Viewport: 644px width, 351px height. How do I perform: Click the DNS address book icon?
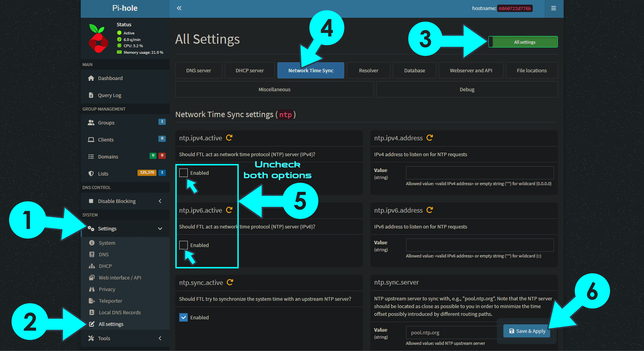click(x=92, y=254)
